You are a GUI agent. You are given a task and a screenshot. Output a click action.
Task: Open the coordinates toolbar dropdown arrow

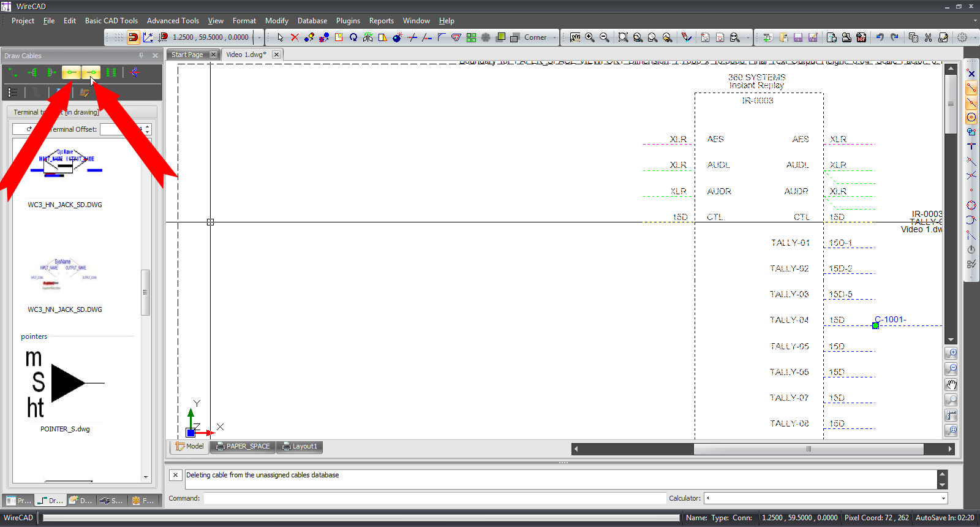[259, 37]
